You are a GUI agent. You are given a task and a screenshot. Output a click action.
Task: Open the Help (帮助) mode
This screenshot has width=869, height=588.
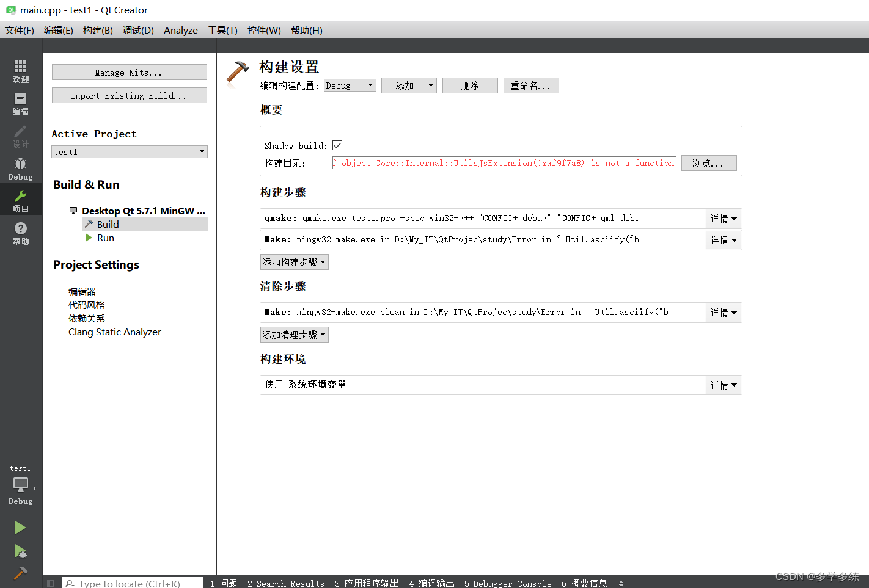pyautogui.click(x=21, y=233)
